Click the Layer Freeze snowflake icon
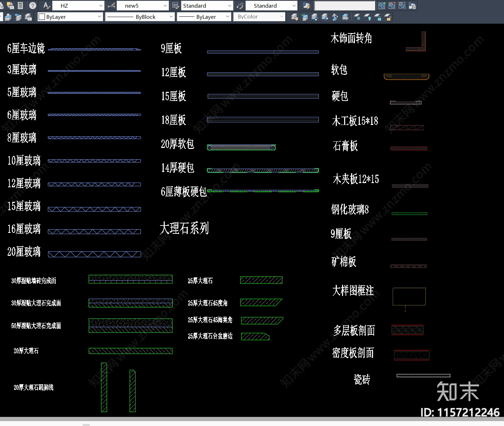The width and height of the screenshot is (504, 426). tap(357, 17)
